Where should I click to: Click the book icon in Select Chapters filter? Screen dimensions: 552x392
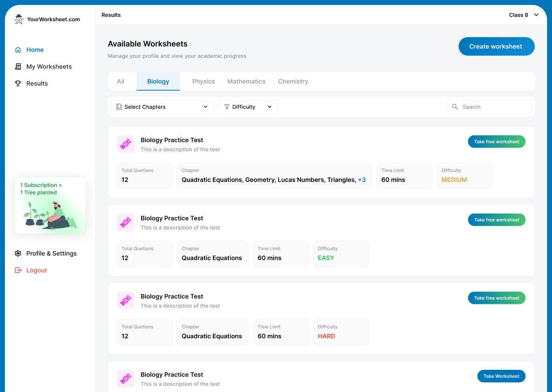click(119, 106)
